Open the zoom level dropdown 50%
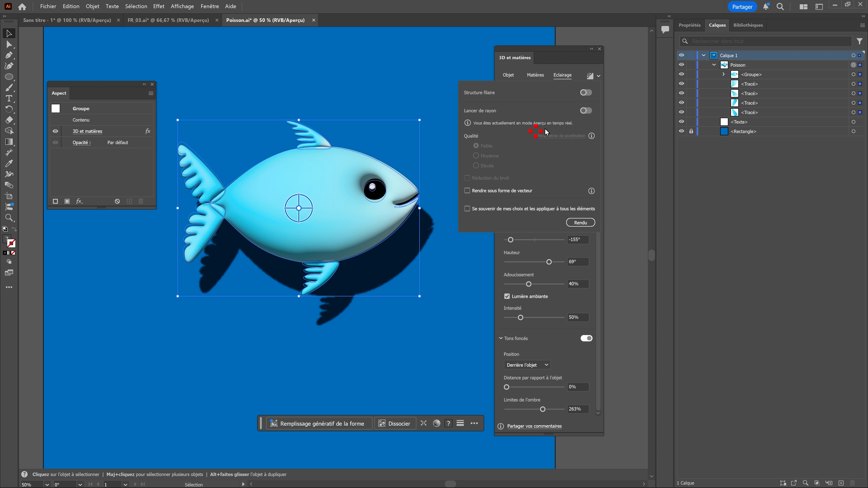Viewport: 868px width, 488px height. click(47, 485)
